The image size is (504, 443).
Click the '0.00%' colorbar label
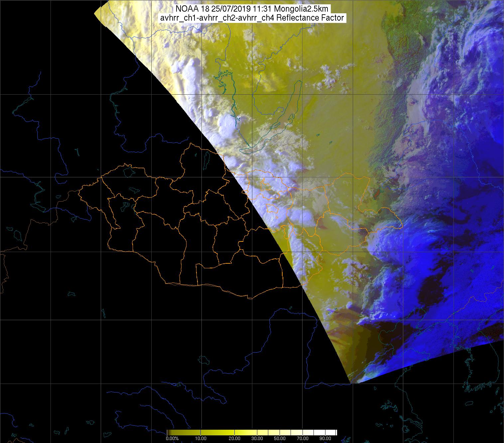pyautogui.click(x=172, y=438)
